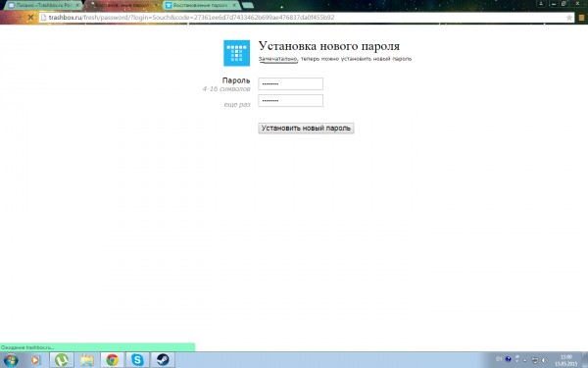Focus the Пароль input field
This screenshot has height=368, width=588.
(x=291, y=83)
